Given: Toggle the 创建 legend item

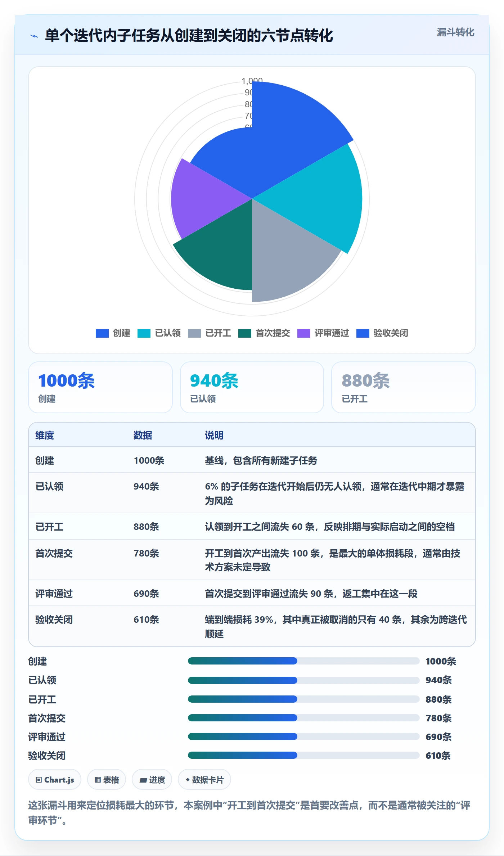Looking at the screenshot, I should click(113, 333).
